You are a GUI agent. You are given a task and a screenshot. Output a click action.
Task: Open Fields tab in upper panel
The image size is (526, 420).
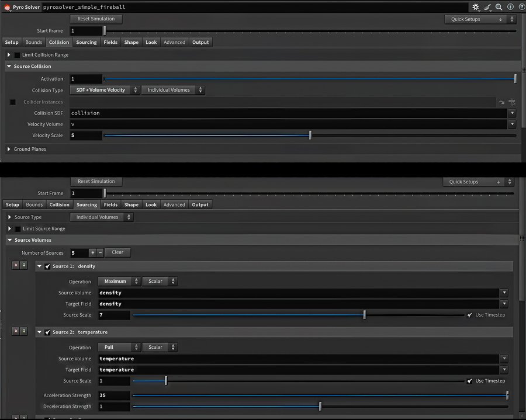(x=110, y=42)
